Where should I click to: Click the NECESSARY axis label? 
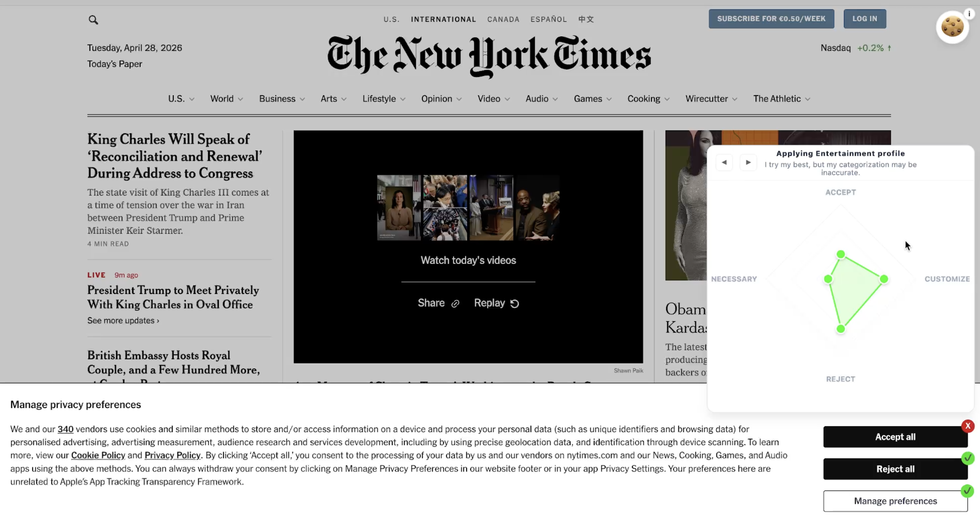tap(734, 279)
